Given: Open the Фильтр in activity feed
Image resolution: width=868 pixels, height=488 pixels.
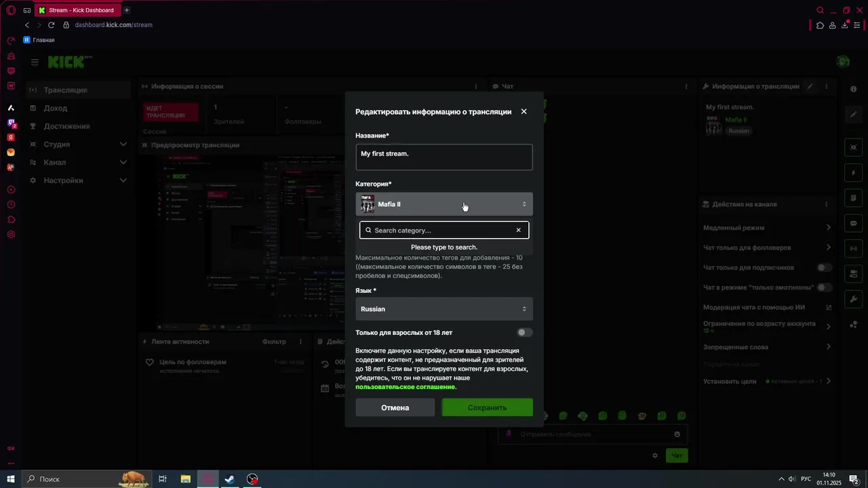Looking at the screenshot, I should click(x=274, y=342).
